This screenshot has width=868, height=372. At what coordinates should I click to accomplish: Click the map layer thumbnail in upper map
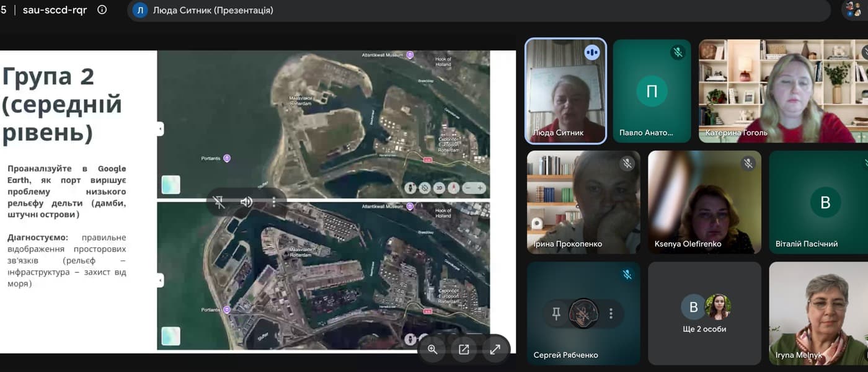pyautogui.click(x=170, y=185)
